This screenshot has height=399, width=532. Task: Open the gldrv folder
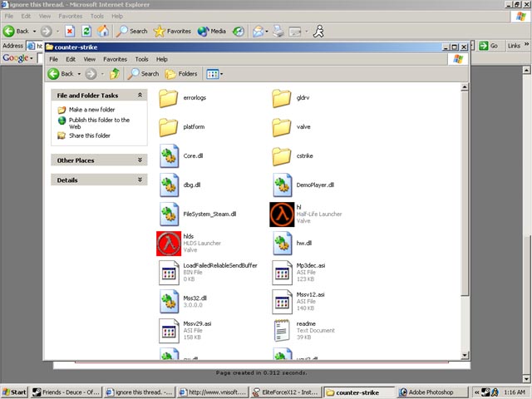pos(282,98)
